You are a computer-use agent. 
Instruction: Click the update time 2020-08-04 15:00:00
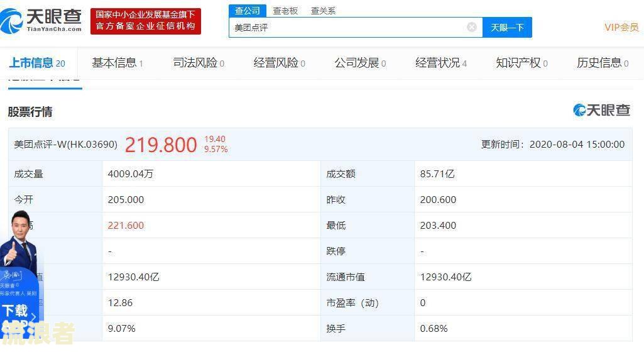coord(577,145)
